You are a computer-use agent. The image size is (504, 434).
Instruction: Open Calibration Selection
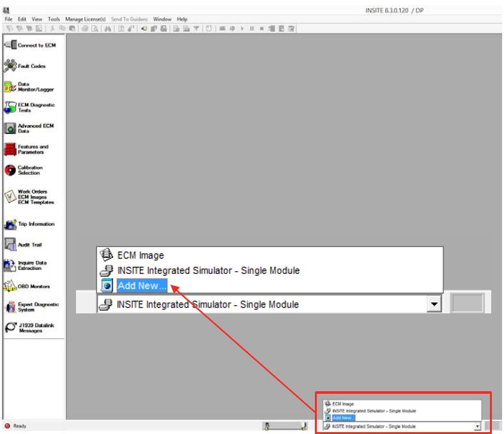click(24, 170)
